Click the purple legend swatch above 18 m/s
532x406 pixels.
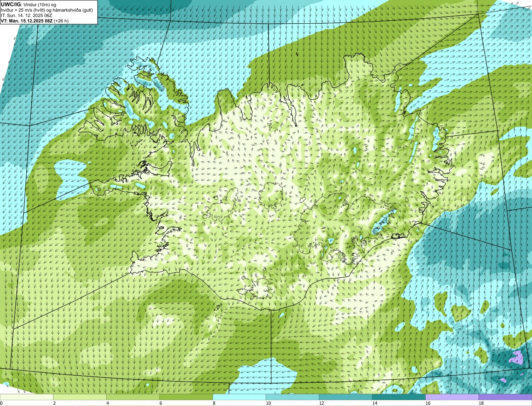(505, 397)
